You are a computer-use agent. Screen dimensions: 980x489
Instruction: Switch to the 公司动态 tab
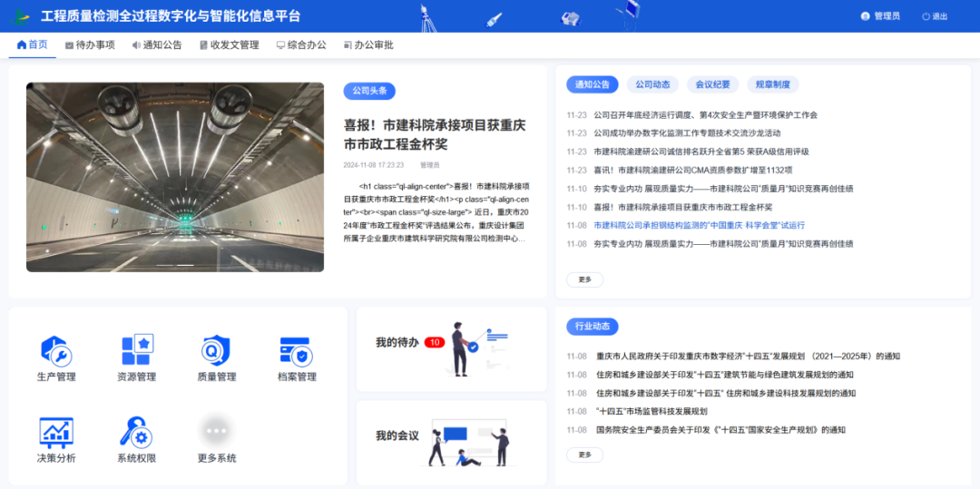click(x=652, y=84)
